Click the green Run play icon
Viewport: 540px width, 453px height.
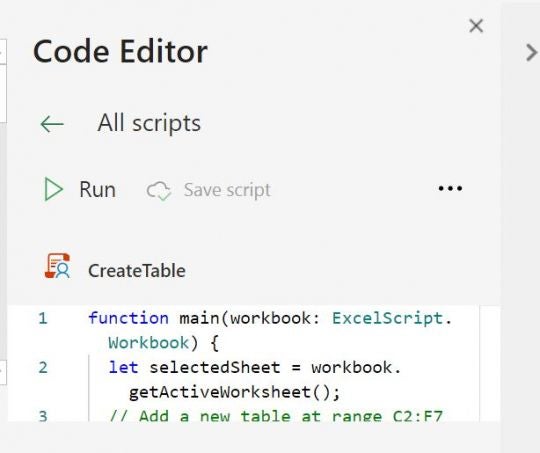coord(54,189)
